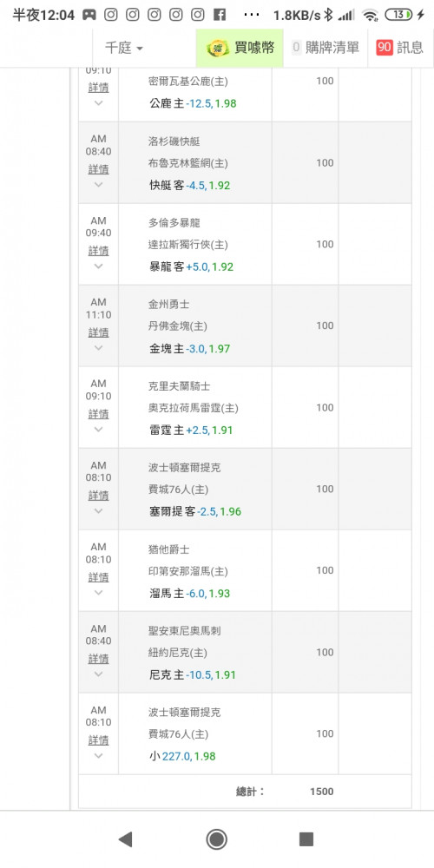Expand chevron under 多倫多暴龍 game details
This screenshot has width=434, height=868.
point(99,266)
